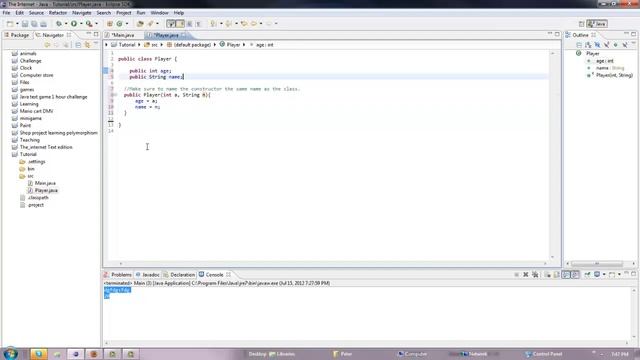Click the New Java Class icon
The image size is (640, 360).
(x=120, y=24)
